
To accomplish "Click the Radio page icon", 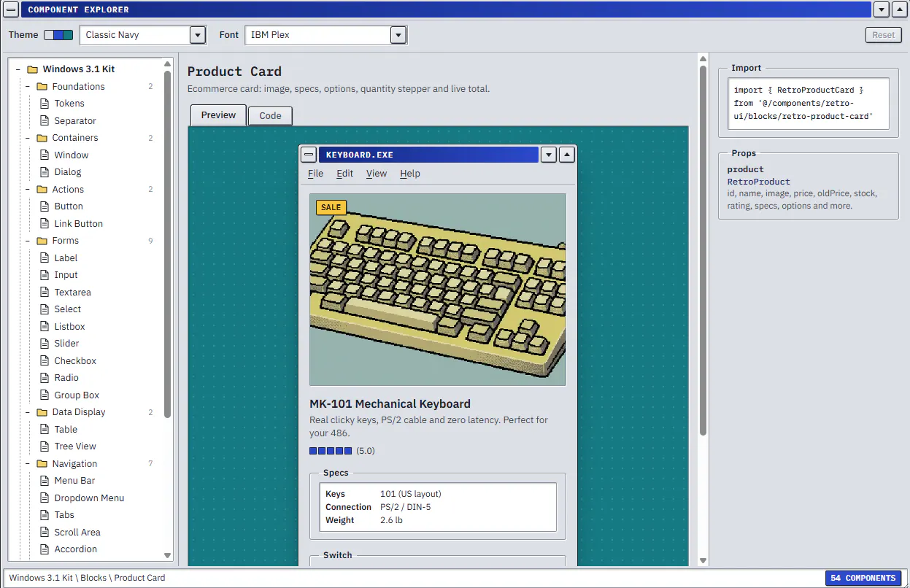I will [44, 378].
